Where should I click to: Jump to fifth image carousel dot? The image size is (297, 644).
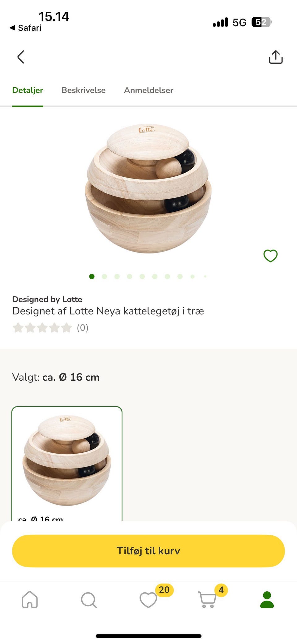tap(142, 276)
